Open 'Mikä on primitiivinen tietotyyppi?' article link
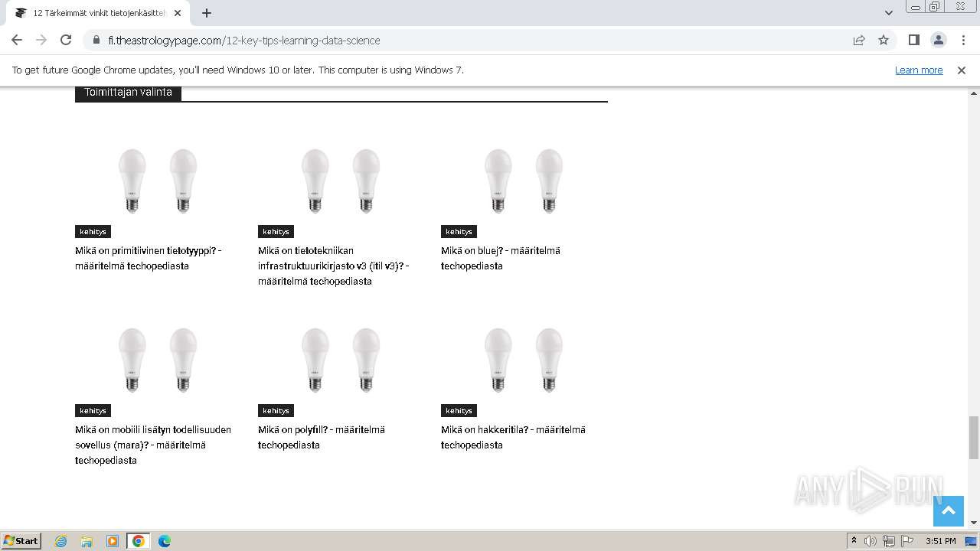The image size is (980, 551). (x=149, y=258)
